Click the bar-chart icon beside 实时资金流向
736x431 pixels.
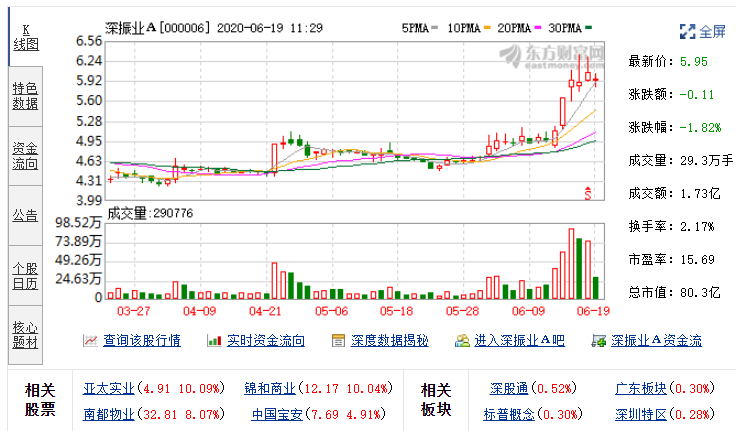click(x=215, y=340)
